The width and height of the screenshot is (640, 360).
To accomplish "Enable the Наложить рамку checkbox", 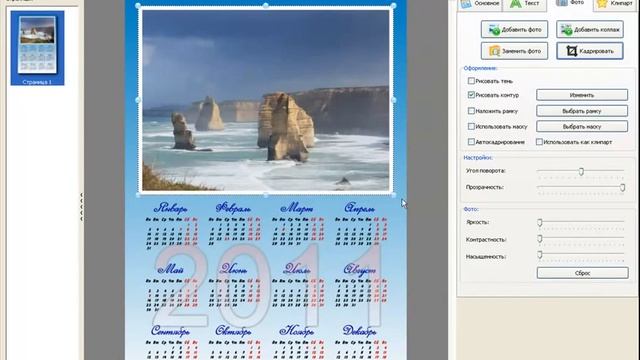I will [471, 111].
